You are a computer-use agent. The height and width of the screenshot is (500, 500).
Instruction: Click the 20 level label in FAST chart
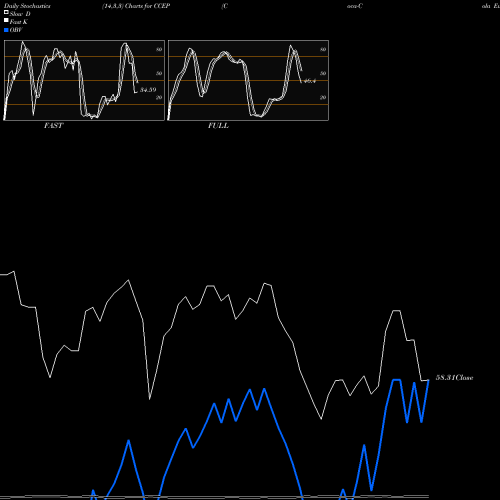(x=159, y=97)
